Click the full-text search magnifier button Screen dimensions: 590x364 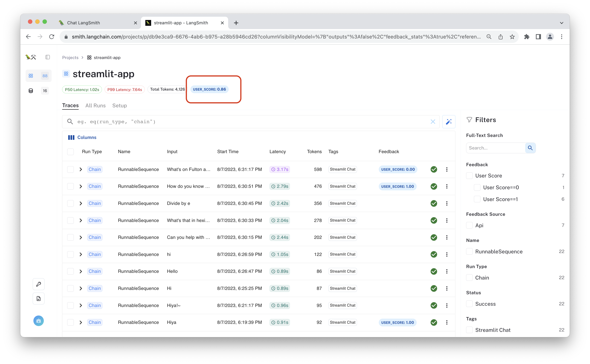[x=530, y=148]
